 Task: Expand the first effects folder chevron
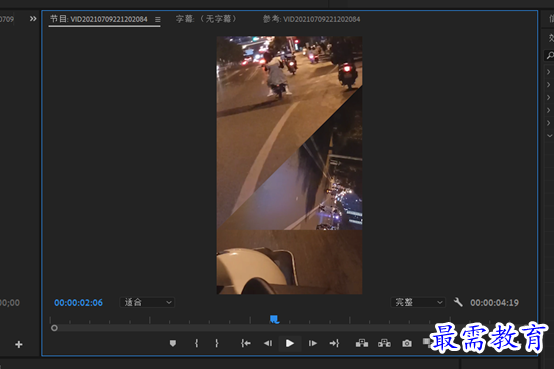[548, 72]
